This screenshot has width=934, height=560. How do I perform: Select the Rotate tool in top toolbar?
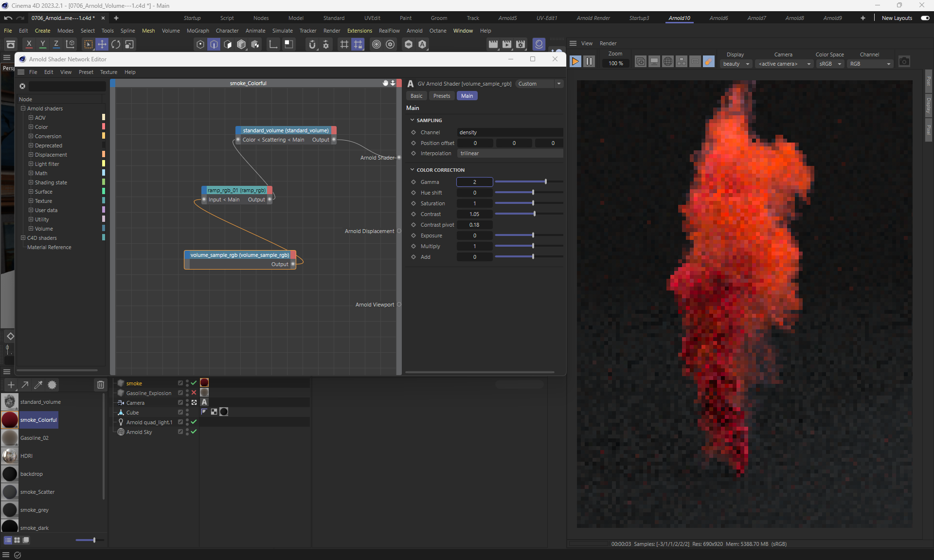point(116,44)
